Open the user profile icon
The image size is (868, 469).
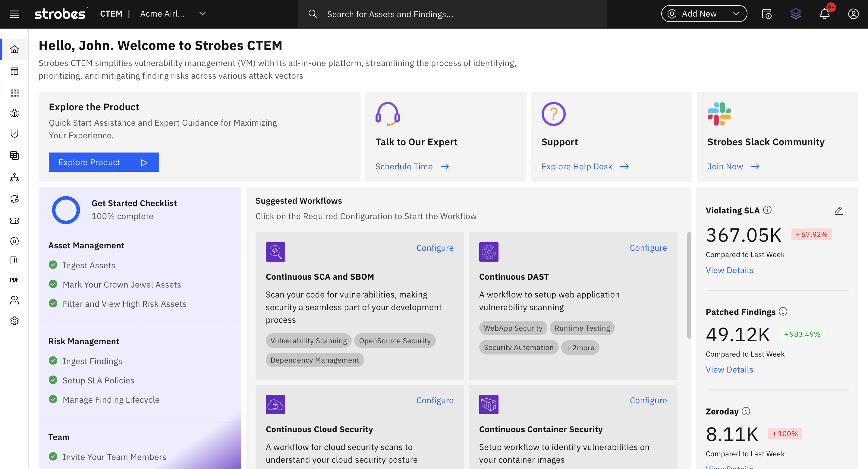(x=853, y=14)
